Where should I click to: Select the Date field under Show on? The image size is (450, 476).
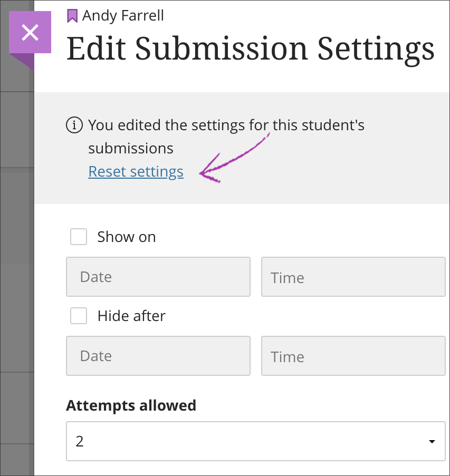[x=158, y=277]
